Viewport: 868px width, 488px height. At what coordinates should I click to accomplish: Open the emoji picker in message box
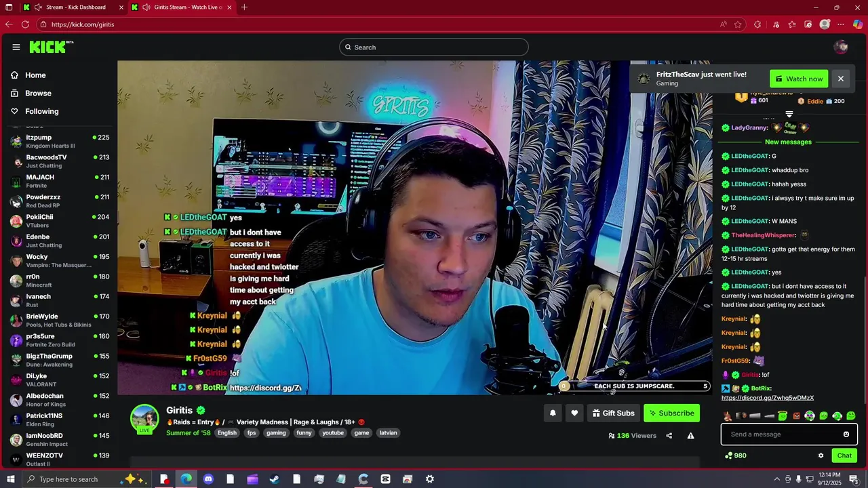pyautogui.click(x=846, y=434)
